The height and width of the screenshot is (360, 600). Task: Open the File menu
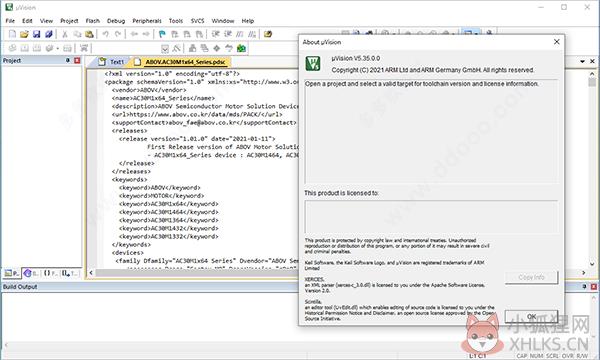(10, 21)
